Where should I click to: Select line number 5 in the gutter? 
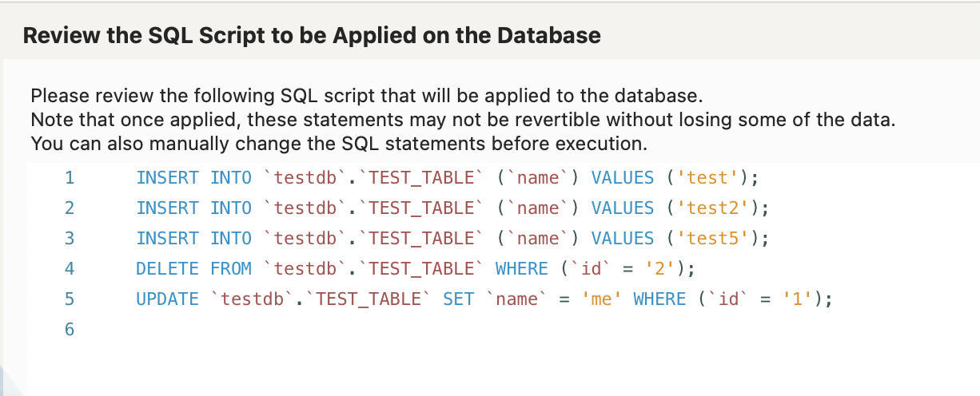click(x=69, y=299)
